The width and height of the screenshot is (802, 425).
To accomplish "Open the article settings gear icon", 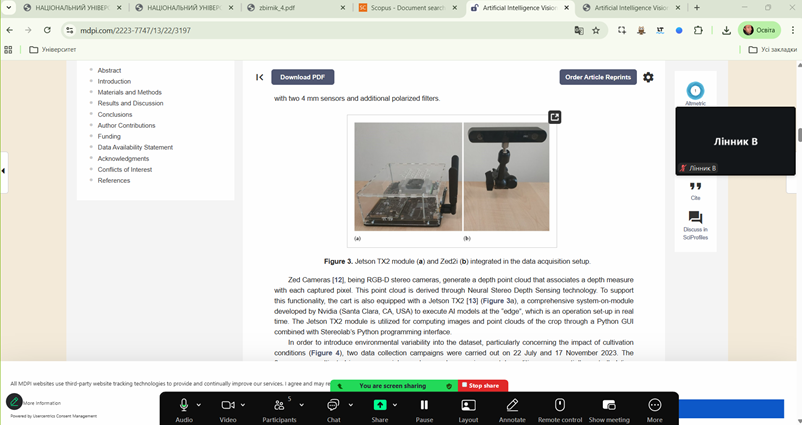I will (x=648, y=77).
